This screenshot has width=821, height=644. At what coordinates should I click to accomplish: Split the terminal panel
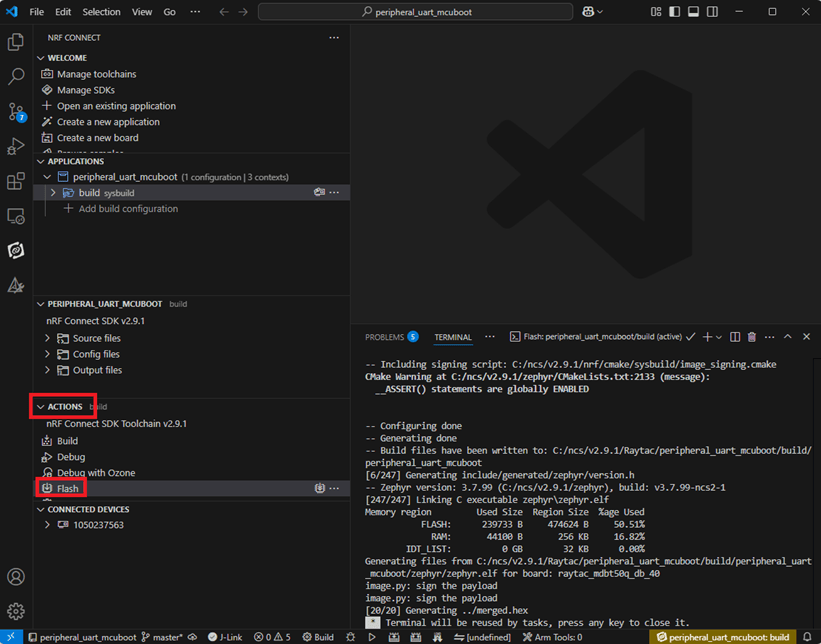(x=735, y=337)
